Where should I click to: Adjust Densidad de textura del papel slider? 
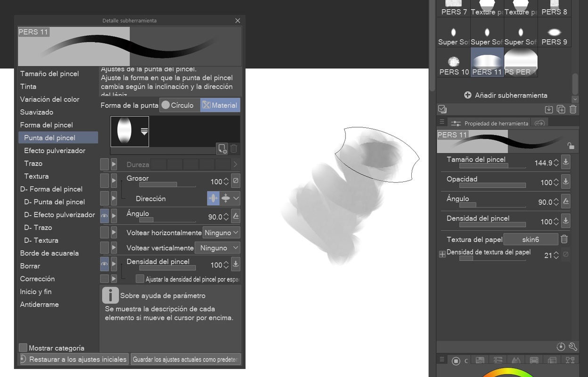click(x=492, y=258)
